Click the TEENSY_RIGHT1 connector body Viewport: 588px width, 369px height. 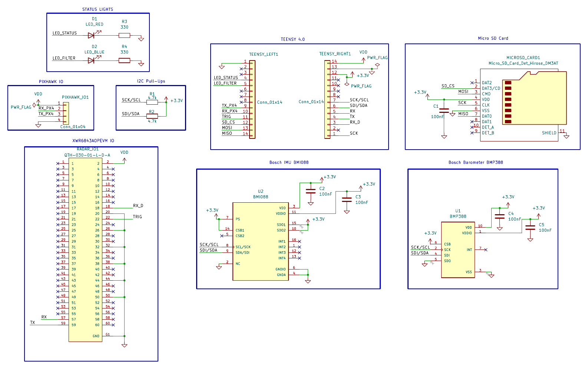(x=327, y=99)
